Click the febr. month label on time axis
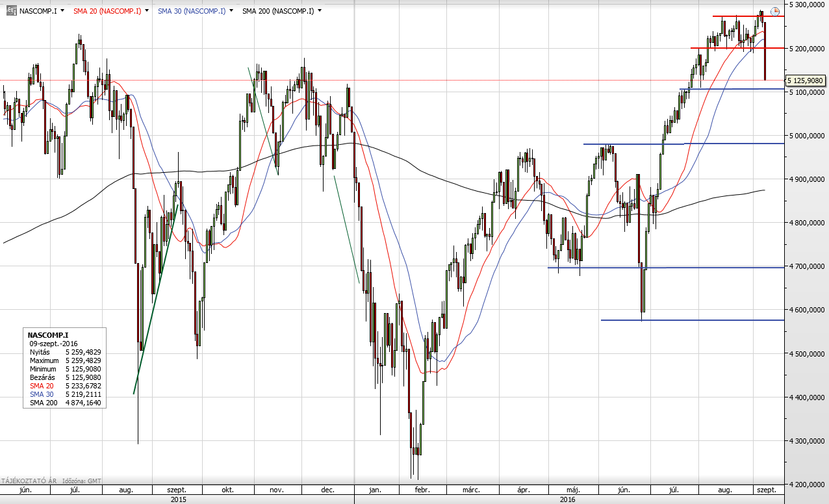The height and width of the screenshot is (504, 829). click(x=423, y=490)
